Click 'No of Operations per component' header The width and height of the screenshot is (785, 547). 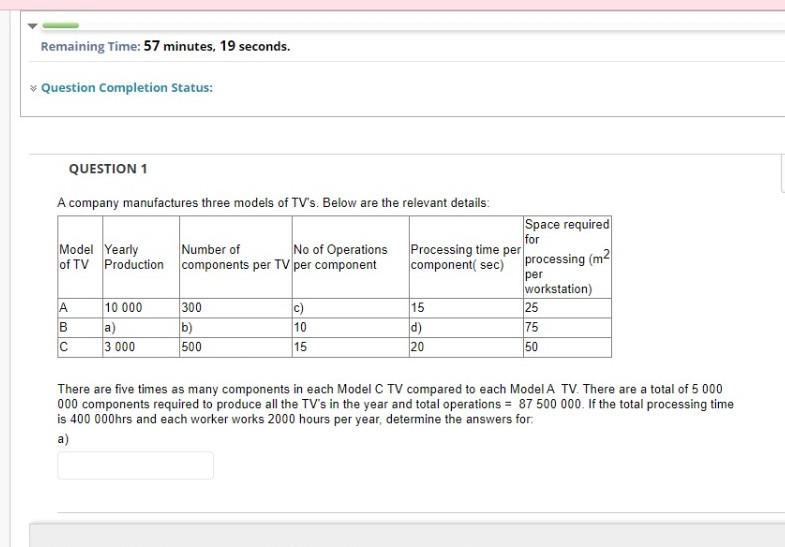tap(350, 257)
